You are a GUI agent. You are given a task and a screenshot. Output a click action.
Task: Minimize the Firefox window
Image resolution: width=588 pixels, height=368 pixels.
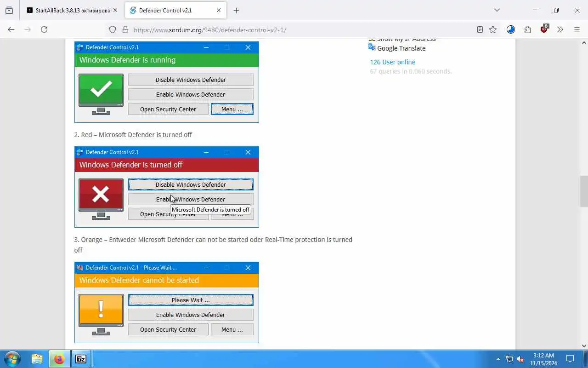click(x=535, y=10)
